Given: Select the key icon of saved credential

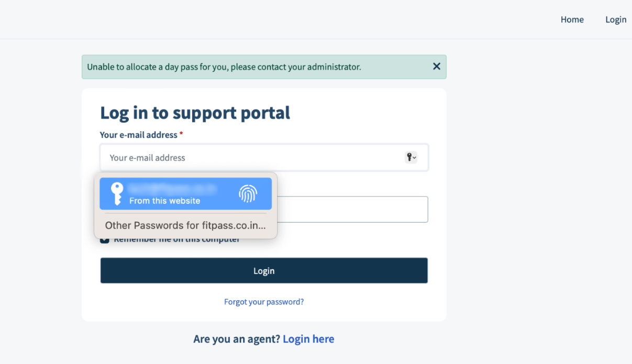Looking at the screenshot, I should 117,194.
